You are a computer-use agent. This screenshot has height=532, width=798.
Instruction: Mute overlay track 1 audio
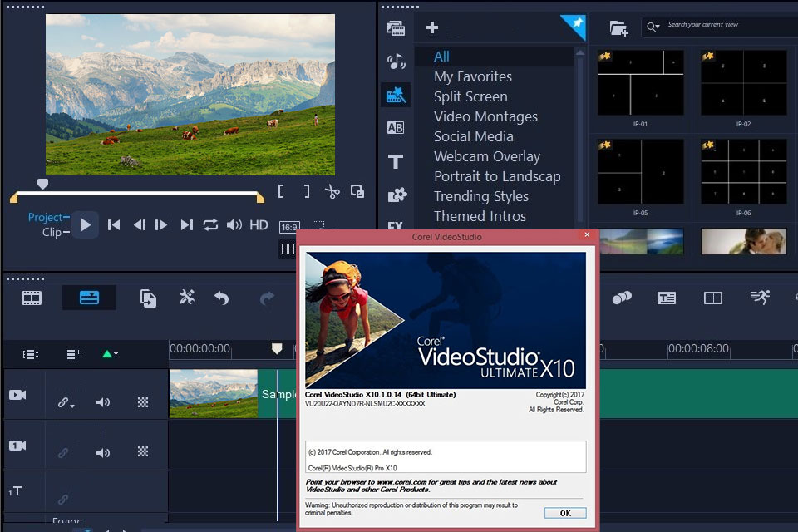[x=103, y=452]
